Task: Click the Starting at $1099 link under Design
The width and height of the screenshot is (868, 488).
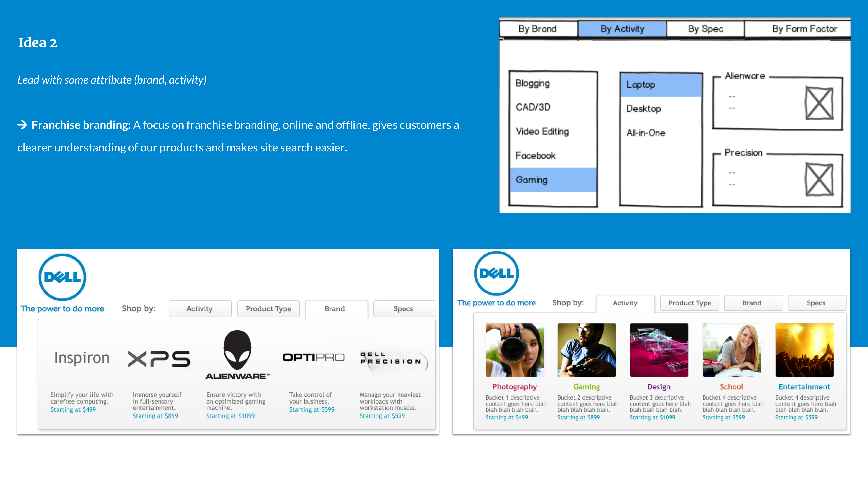Action: point(652,417)
